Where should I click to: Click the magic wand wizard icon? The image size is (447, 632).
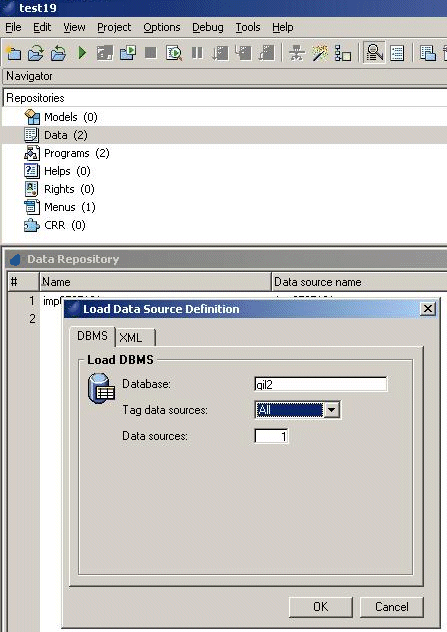click(320, 53)
